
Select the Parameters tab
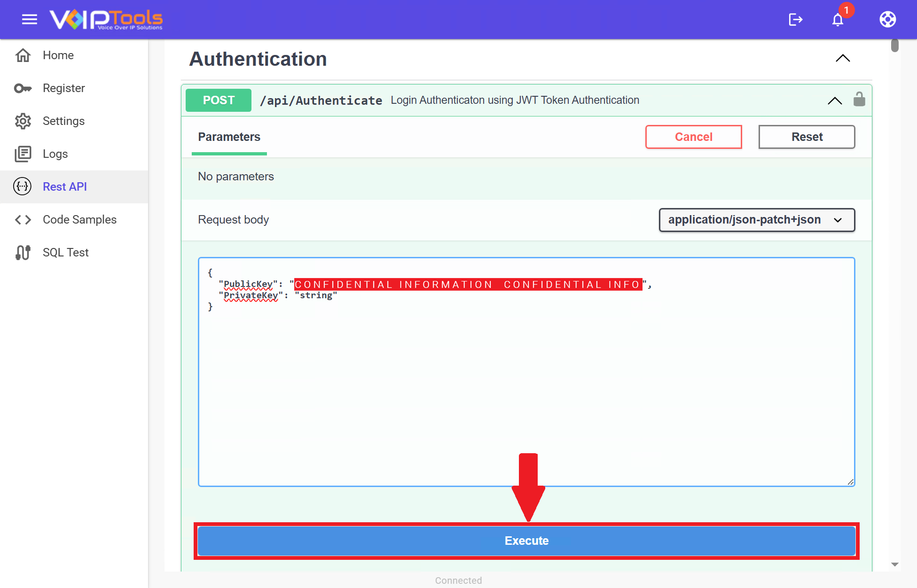(229, 137)
